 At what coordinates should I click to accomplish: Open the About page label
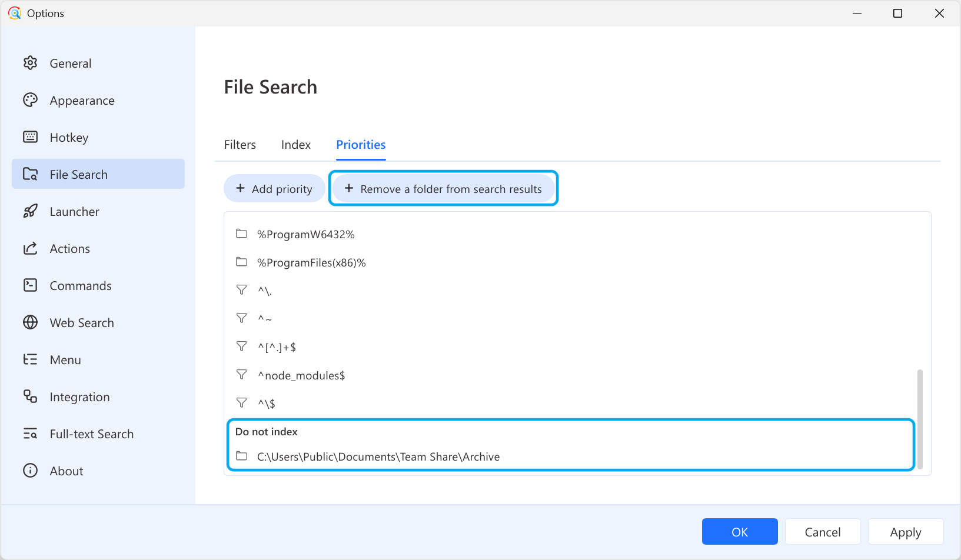tap(66, 471)
